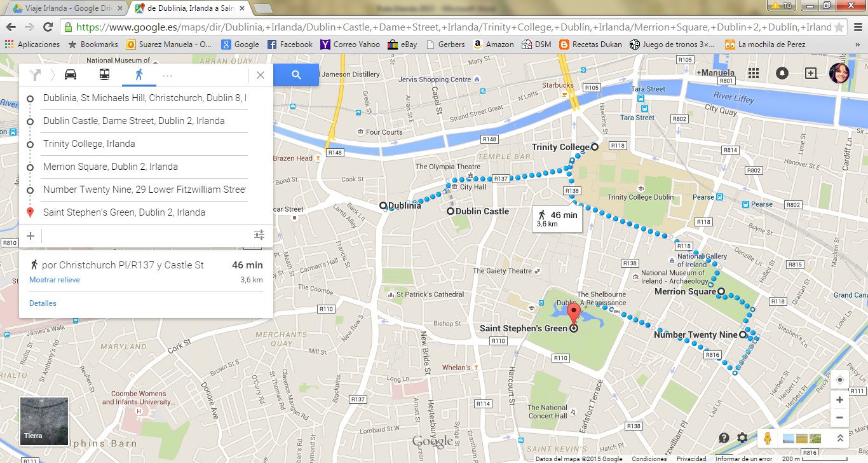Select walking travel mode
Image resolution: width=868 pixels, height=463 pixels.
pyautogui.click(x=139, y=75)
